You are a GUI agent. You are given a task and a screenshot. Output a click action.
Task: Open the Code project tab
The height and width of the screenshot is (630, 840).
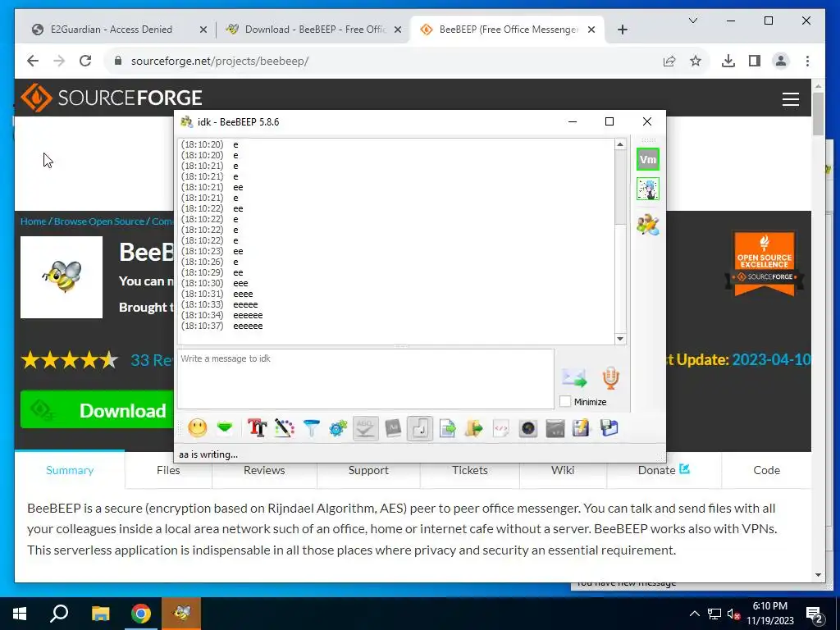coord(767,470)
